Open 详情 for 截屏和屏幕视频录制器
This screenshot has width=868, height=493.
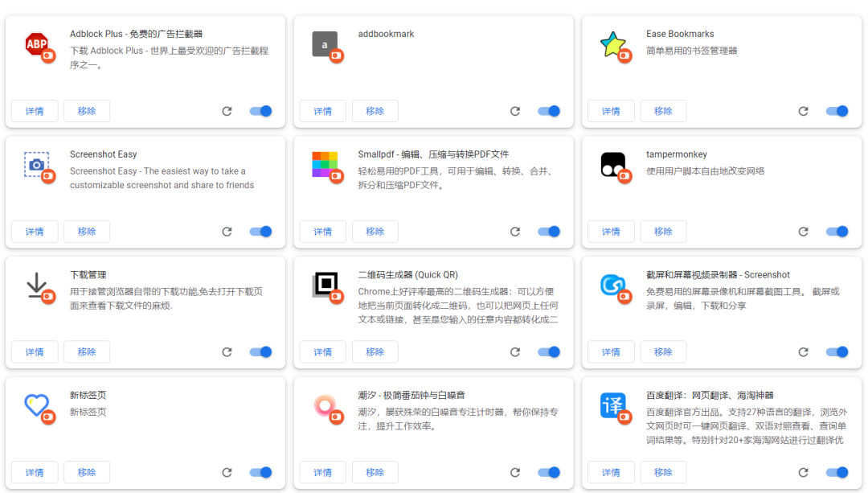pyautogui.click(x=611, y=352)
